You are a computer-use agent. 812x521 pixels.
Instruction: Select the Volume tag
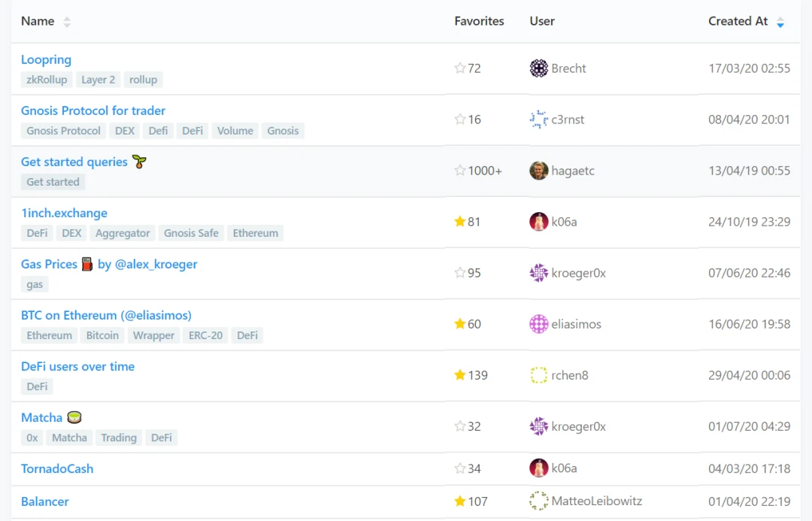235,131
